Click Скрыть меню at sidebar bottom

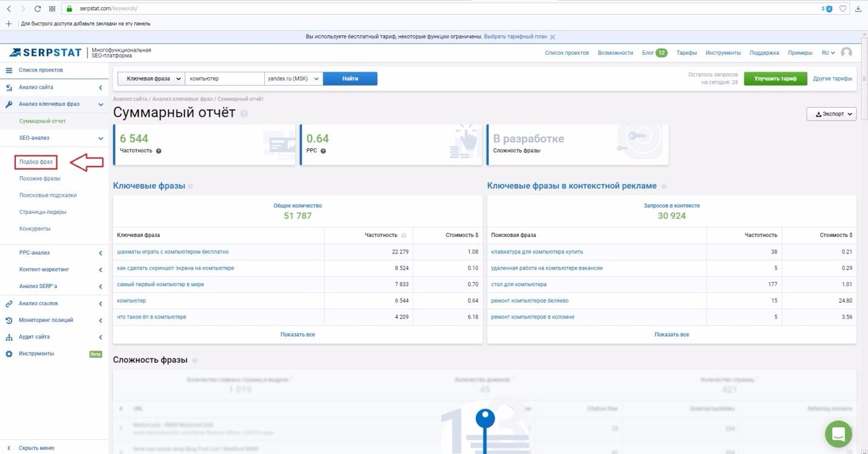point(36,448)
